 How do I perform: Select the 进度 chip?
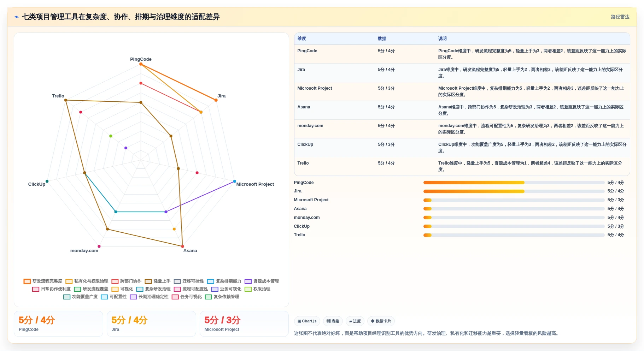coord(355,321)
